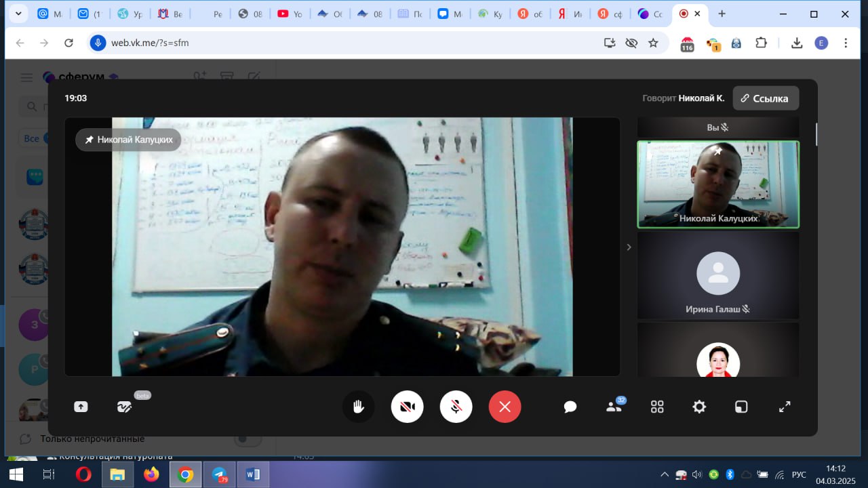868x488 pixels.
Task: Open the Chrome three-dot menu
Action: [x=846, y=43]
